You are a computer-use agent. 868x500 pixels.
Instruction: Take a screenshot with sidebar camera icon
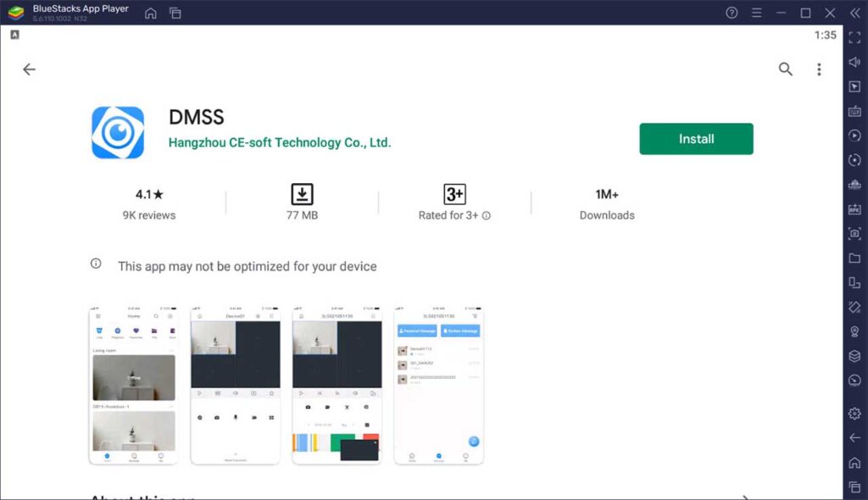(854, 234)
